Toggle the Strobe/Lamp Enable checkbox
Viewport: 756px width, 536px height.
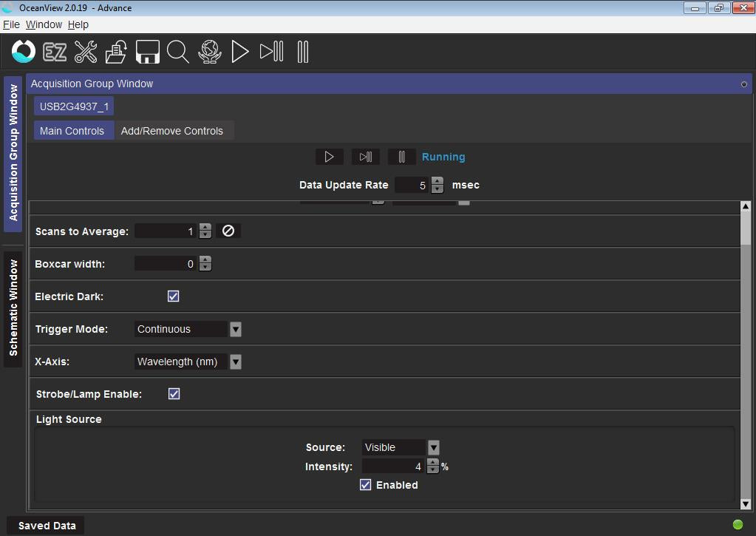coord(174,394)
